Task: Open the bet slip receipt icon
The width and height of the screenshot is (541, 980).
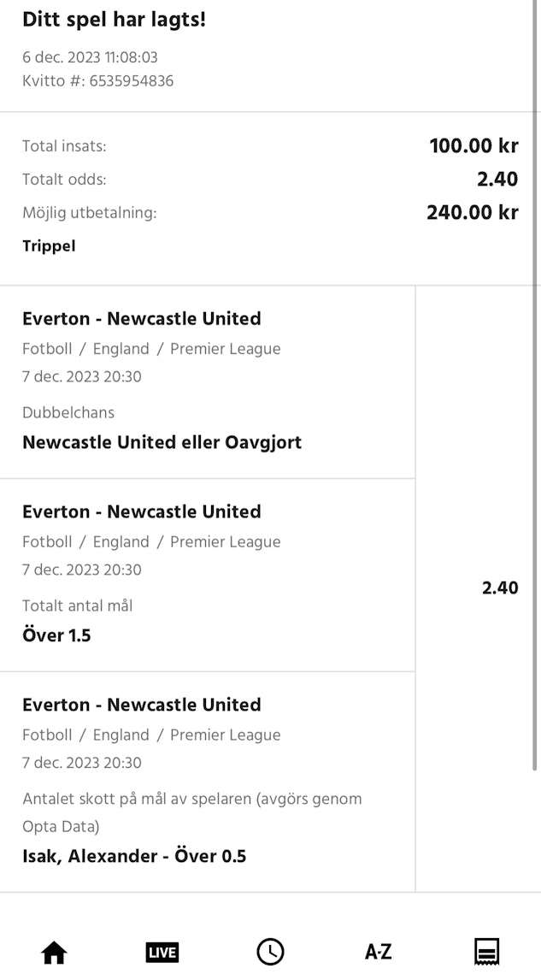Action: [x=487, y=952]
